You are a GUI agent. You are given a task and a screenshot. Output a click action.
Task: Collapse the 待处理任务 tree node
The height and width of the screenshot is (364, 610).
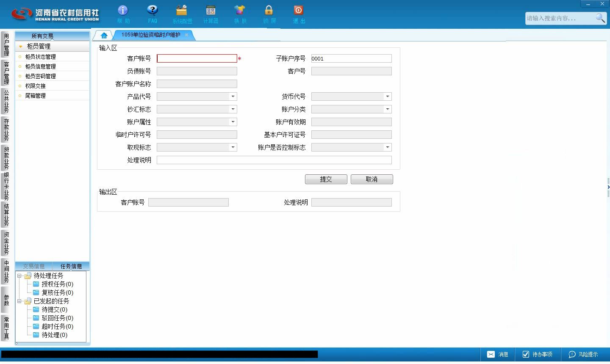pos(19,276)
